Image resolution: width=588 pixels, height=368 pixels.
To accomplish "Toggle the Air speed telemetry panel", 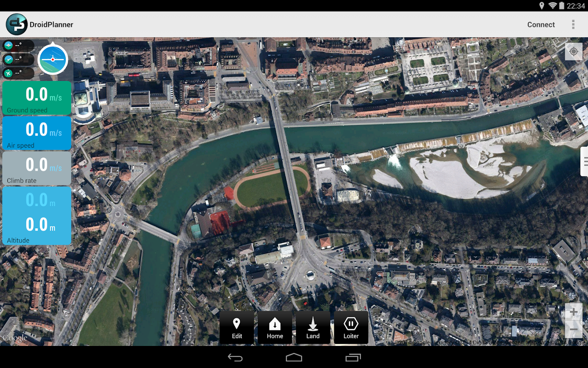I will (x=36, y=133).
